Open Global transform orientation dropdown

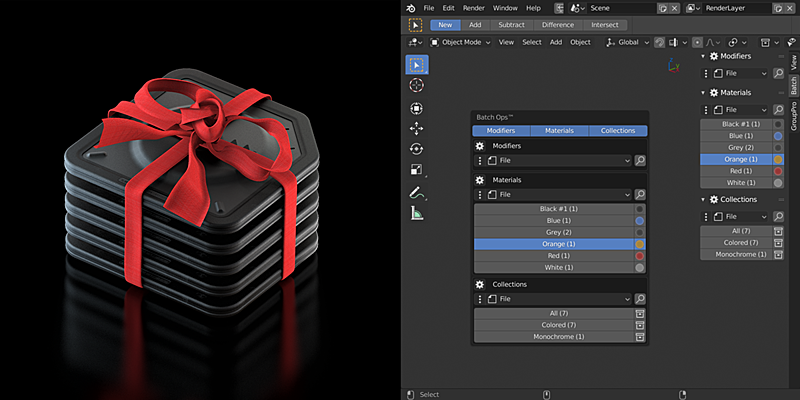click(628, 42)
